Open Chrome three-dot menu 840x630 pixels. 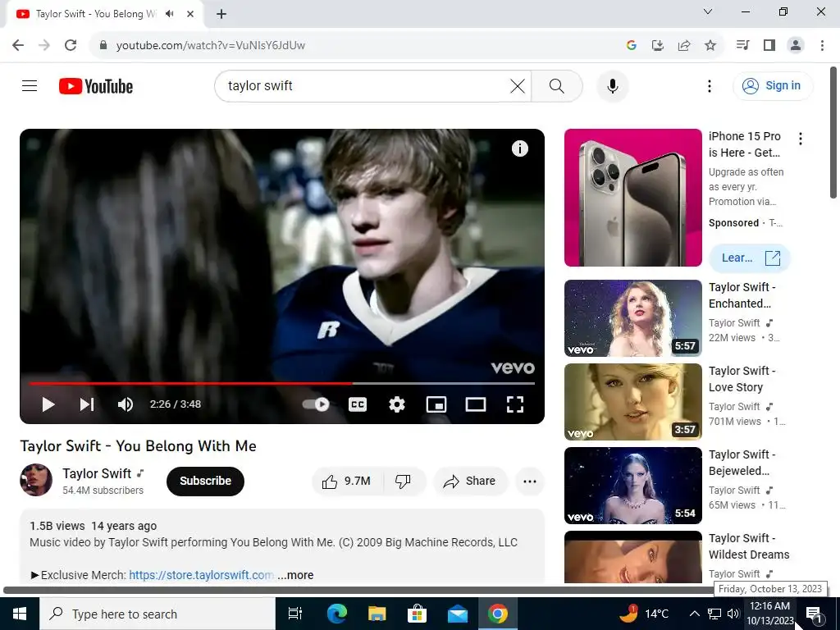[822, 45]
